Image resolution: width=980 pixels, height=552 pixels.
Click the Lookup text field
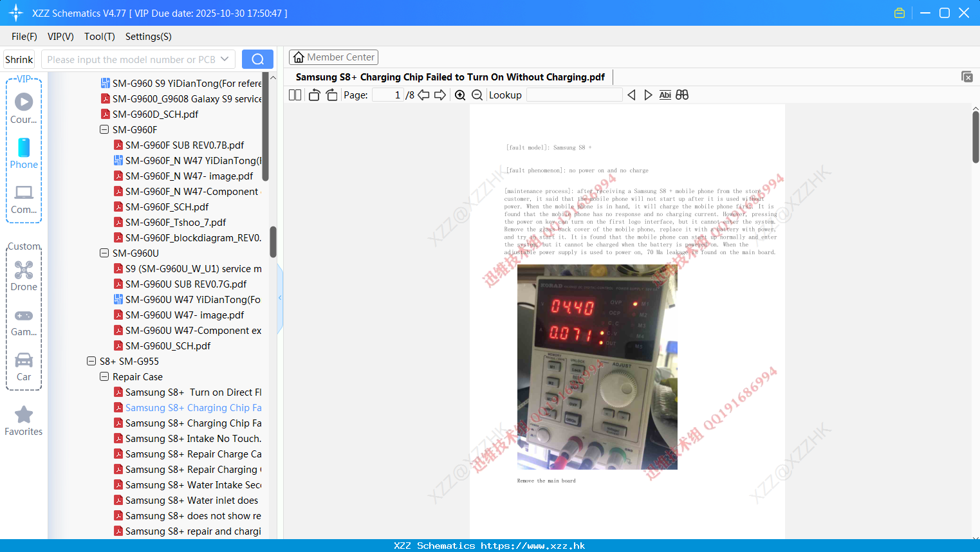574,95
